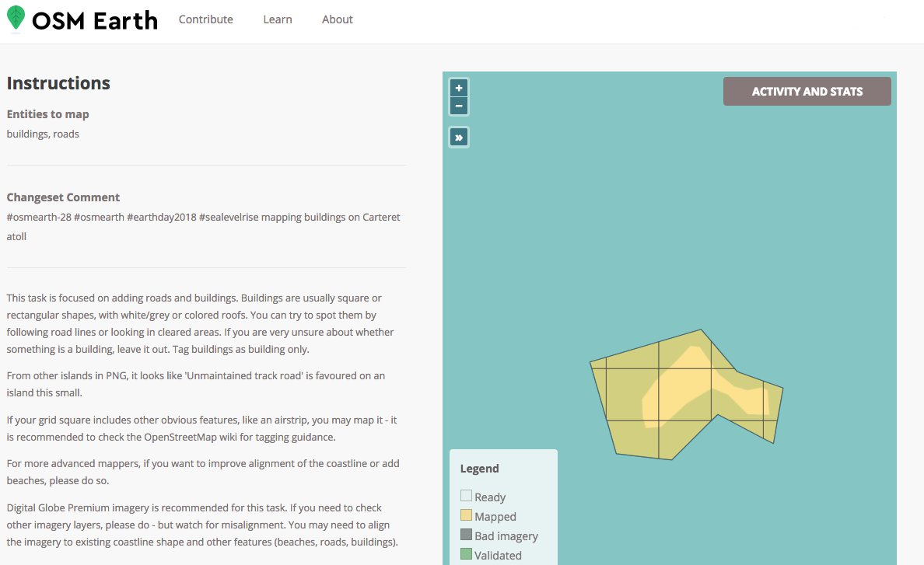Click paragraph starting 'This task is focused'
The height and width of the screenshot is (565, 924).
pos(201,324)
